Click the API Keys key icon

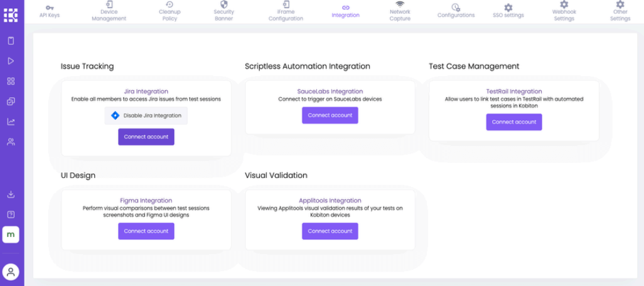[x=50, y=8]
